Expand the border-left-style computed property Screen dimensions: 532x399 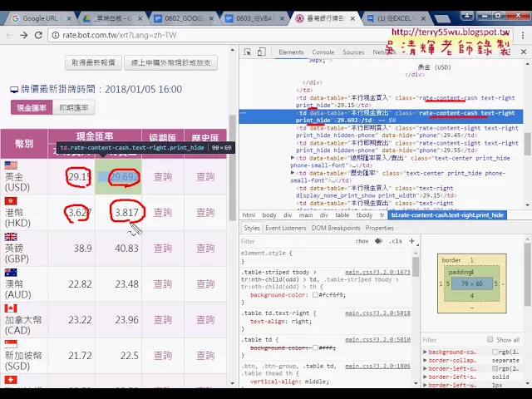[x=425, y=377]
